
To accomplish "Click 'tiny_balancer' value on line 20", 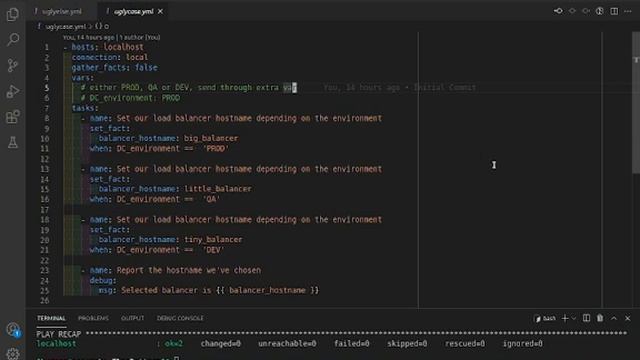I will (x=213, y=240).
